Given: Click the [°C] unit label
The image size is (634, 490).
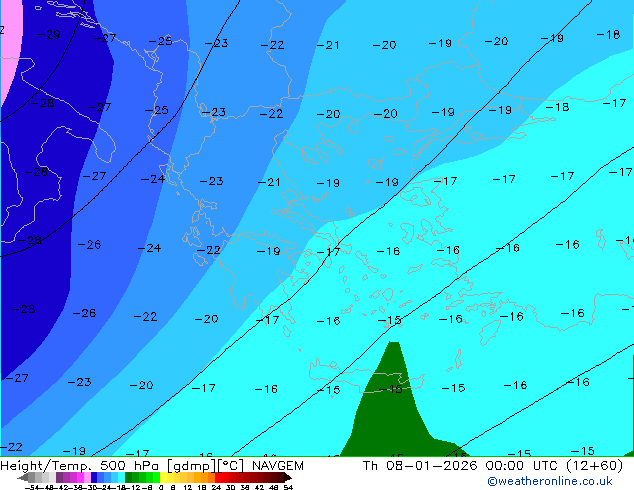Looking at the screenshot, I should [231, 466].
